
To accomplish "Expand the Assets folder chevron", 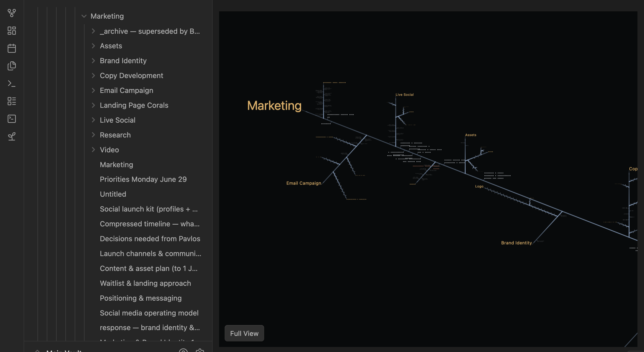I will pyautogui.click(x=93, y=46).
